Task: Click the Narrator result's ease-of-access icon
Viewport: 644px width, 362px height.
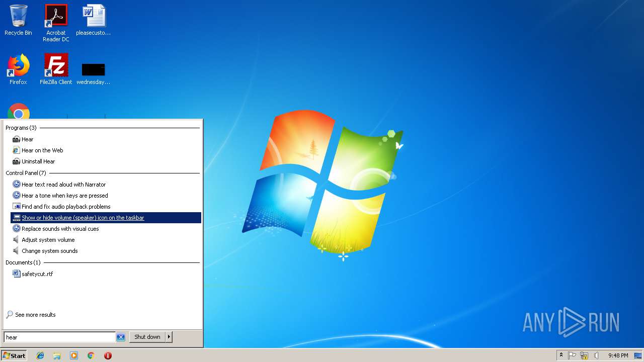Action: tap(16, 185)
